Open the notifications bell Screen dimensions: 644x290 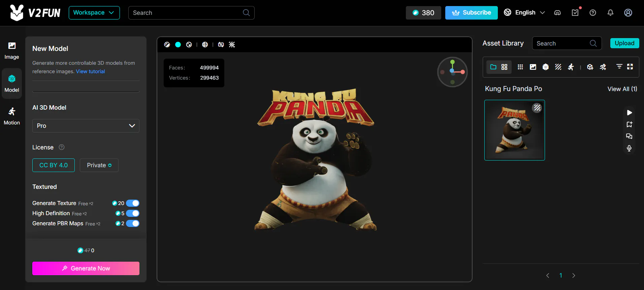[x=610, y=13]
